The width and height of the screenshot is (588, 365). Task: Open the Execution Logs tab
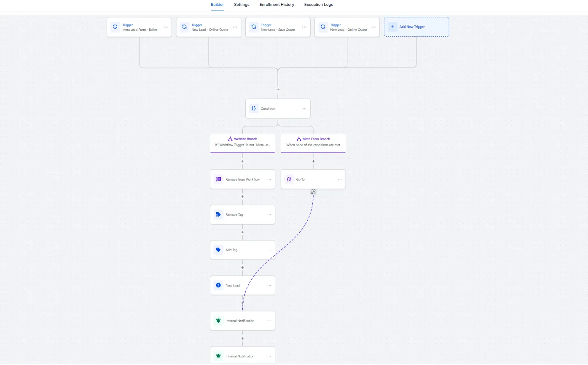click(x=319, y=5)
